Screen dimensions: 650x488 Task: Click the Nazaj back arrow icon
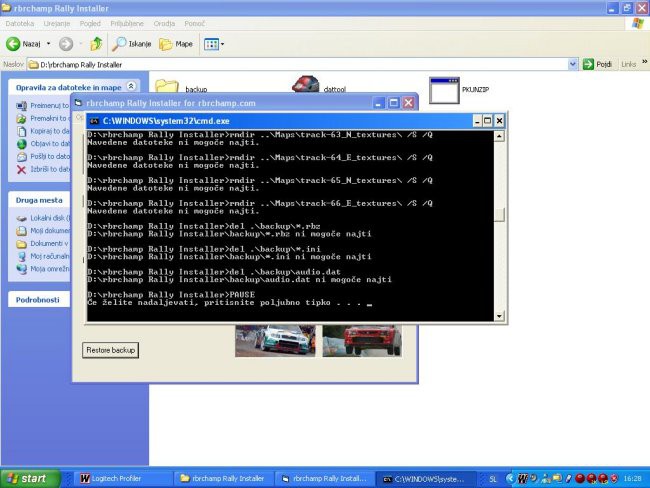click(15, 44)
